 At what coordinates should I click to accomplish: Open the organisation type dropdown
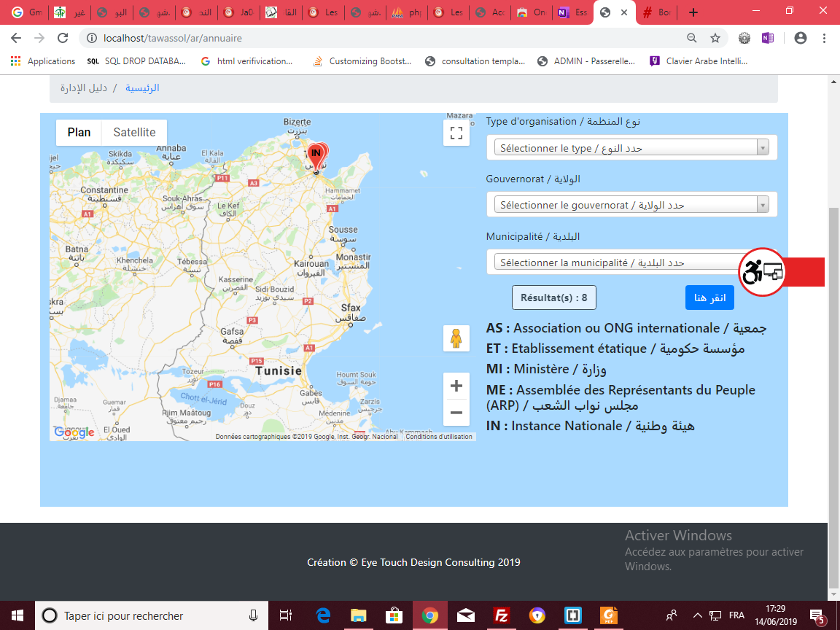point(631,147)
